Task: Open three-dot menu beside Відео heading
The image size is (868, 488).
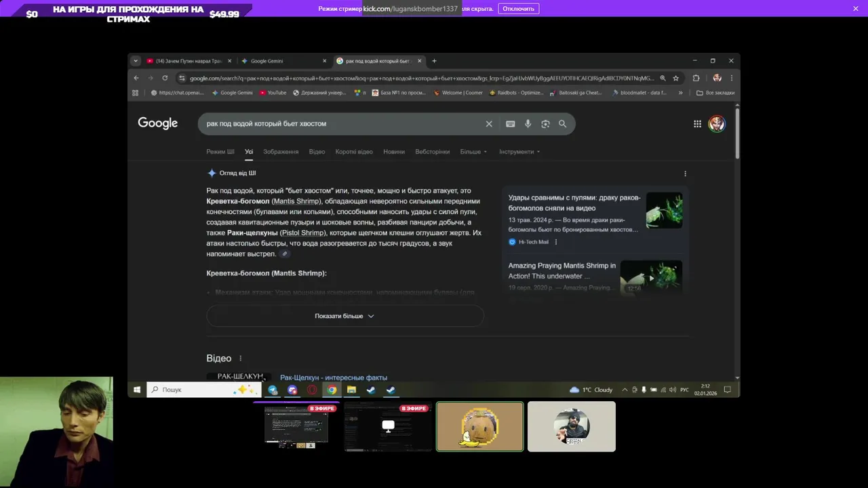Action: (x=240, y=359)
